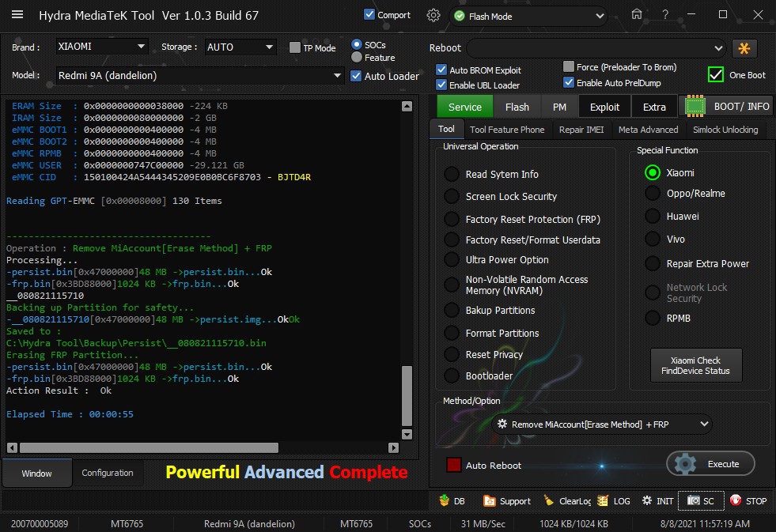
Task: Select the Tool Feature Phone subtab
Action: click(507, 130)
